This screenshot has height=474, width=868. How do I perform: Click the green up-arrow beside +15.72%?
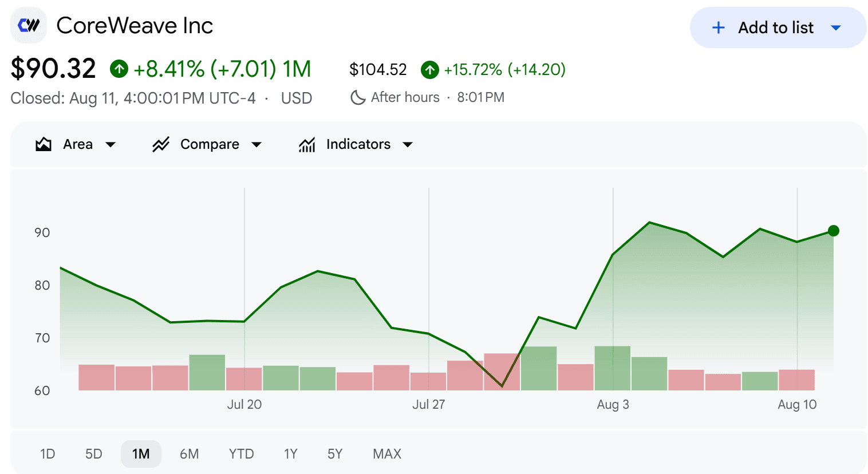[430, 70]
